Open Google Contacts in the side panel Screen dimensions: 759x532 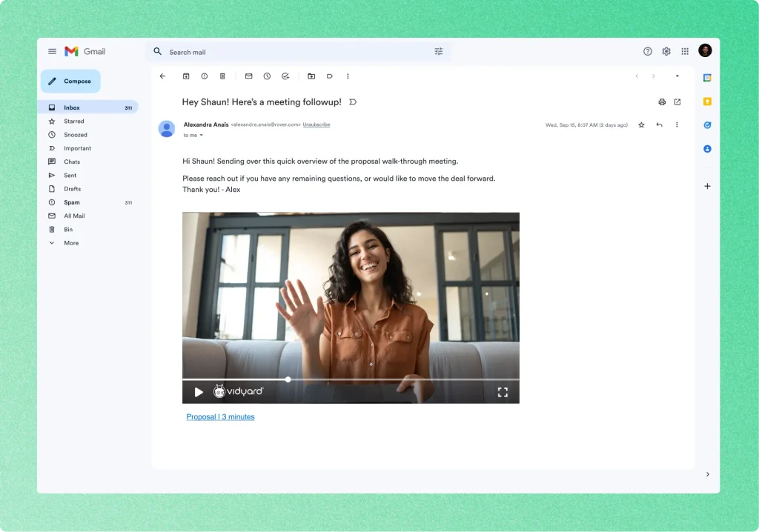pyautogui.click(x=707, y=148)
